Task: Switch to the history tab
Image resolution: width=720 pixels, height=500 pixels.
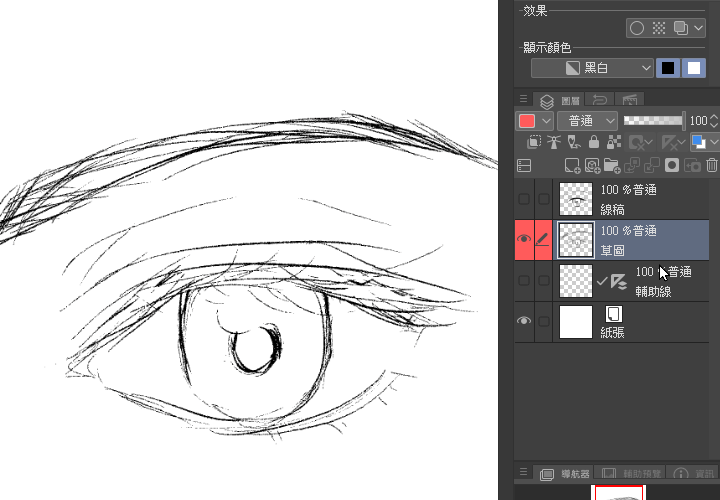Action: (599, 100)
